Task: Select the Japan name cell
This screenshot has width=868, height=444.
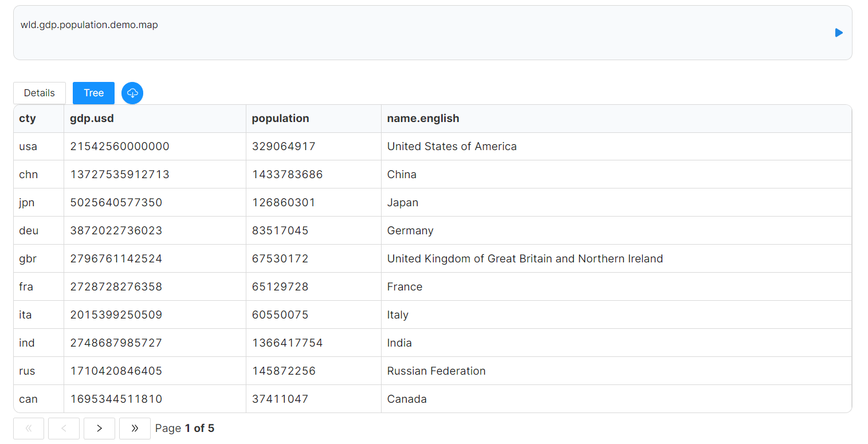Action: click(616, 203)
